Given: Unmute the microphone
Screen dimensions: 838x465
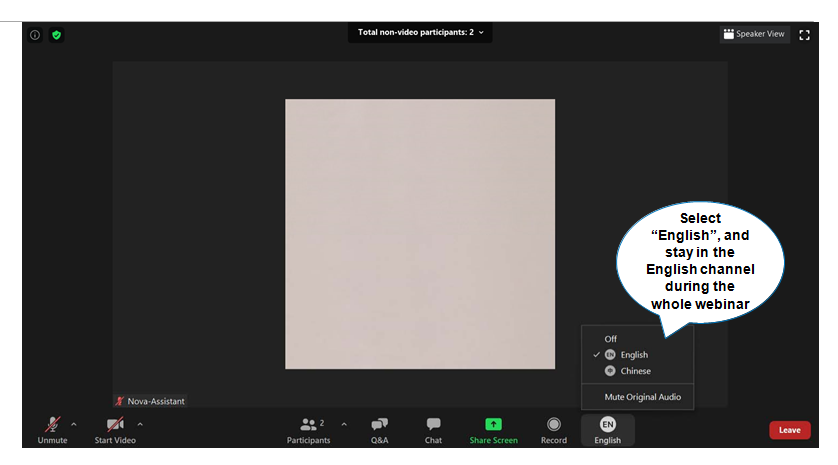Looking at the screenshot, I should pyautogui.click(x=52, y=425).
